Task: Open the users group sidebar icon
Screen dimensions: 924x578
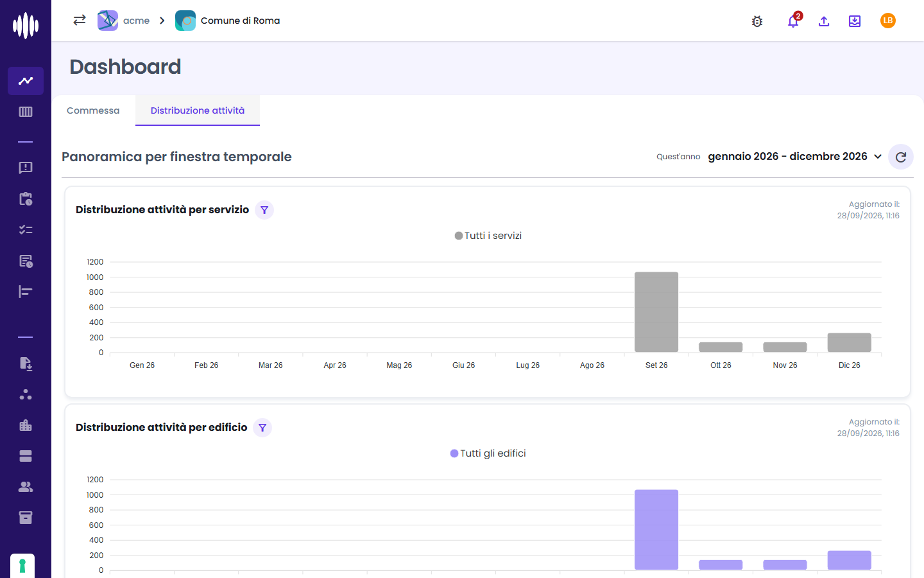Action: (26, 487)
